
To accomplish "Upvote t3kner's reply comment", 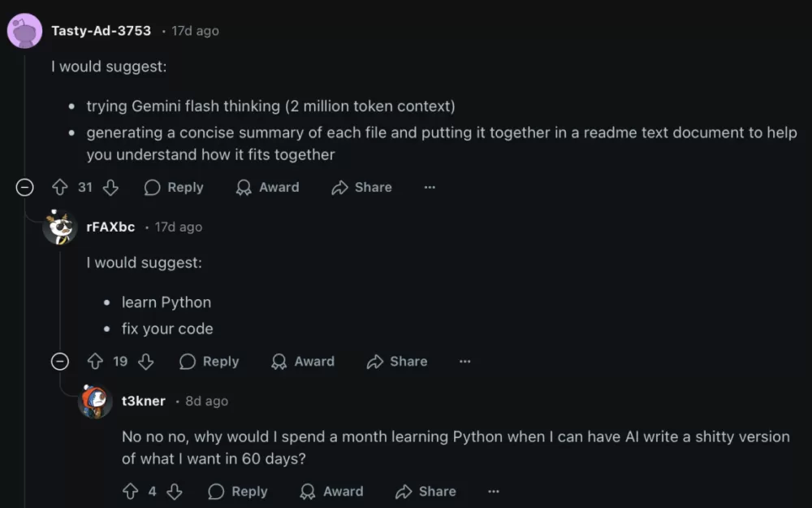I will coord(130,492).
